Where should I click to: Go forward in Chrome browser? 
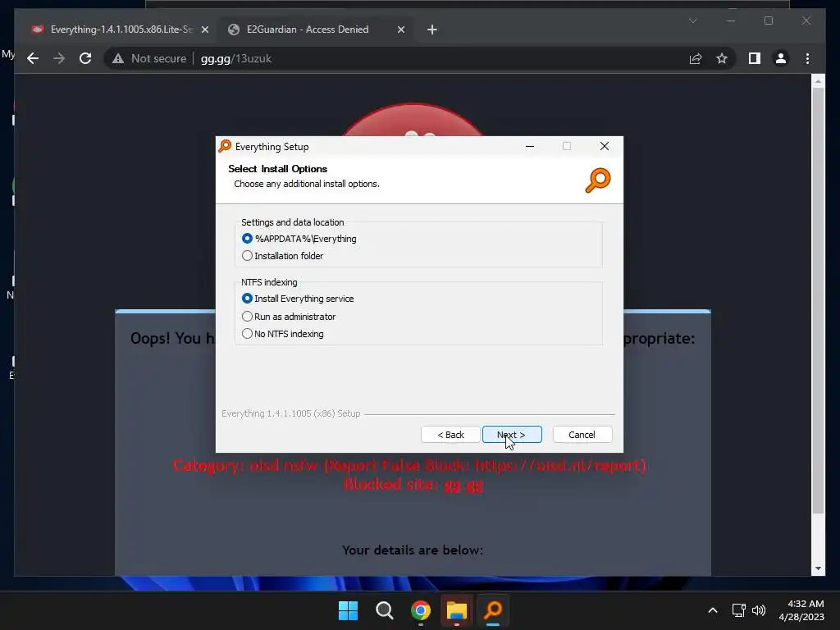coord(59,58)
